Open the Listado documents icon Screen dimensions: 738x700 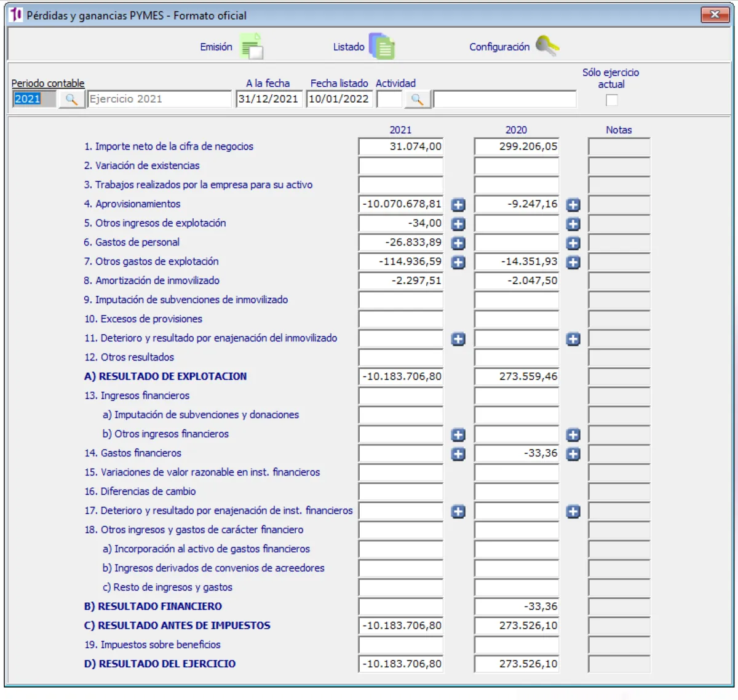tap(382, 46)
